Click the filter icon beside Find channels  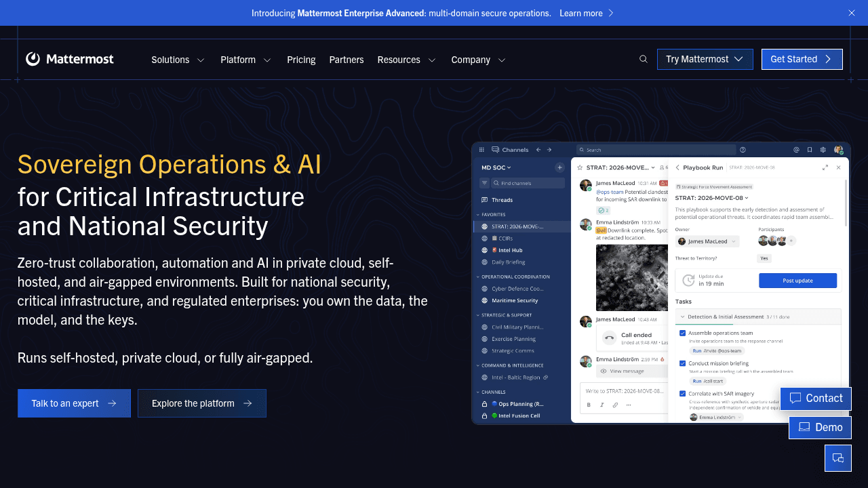(x=484, y=183)
